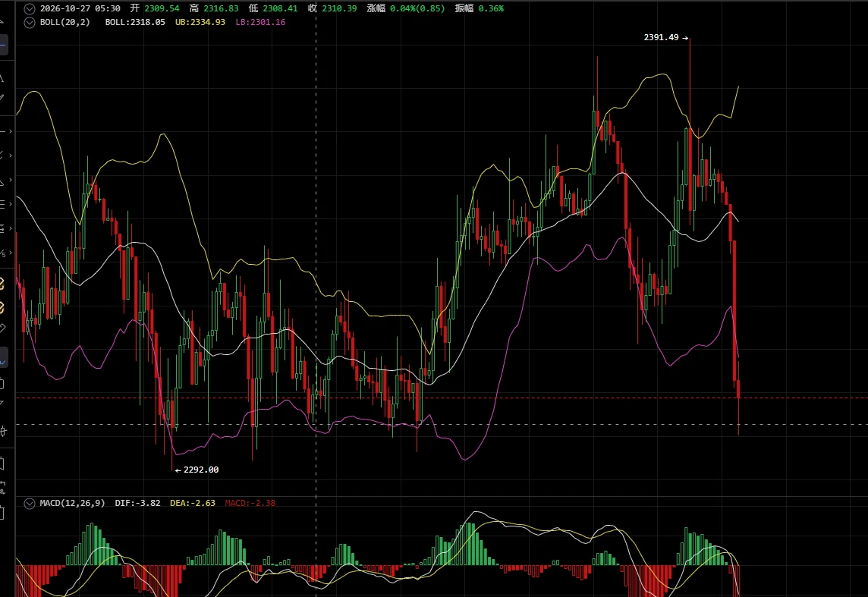868x597 pixels.
Task: Select the close price 2310.39
Action: click(x=339, y=8)
